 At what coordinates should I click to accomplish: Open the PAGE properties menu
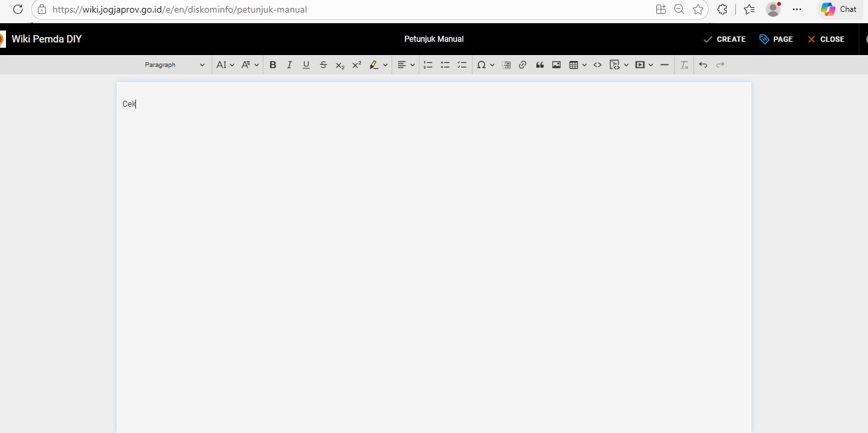pyautogui.click(x=776, y=39)
